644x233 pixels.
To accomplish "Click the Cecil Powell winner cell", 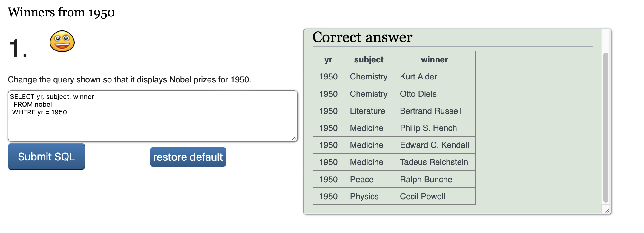I will tap(435, 196).
